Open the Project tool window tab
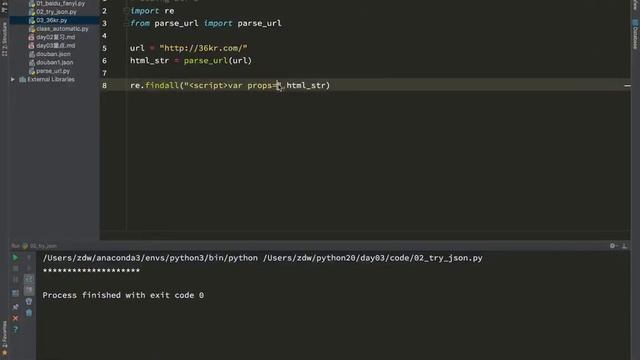640x360 pixels. [4, 7]
